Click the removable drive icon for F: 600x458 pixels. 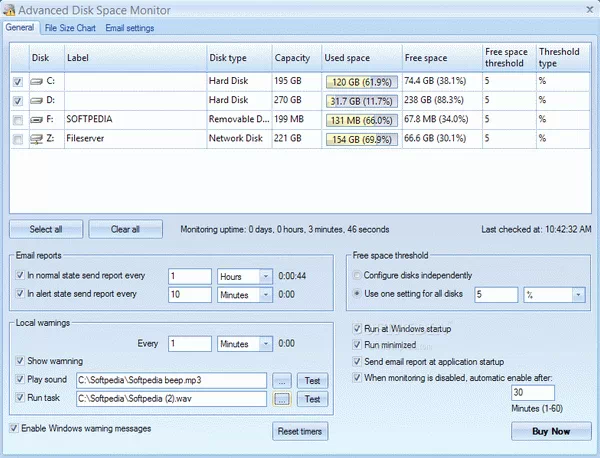(36, 120)
